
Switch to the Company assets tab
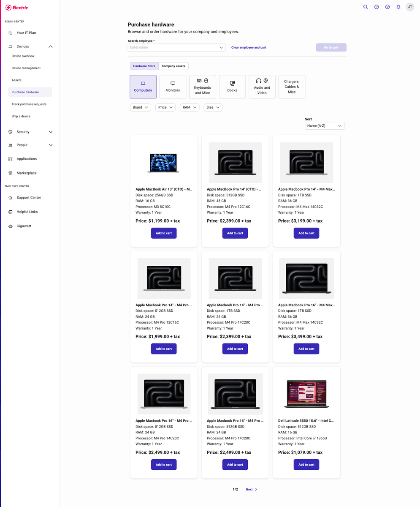[173, 66]
